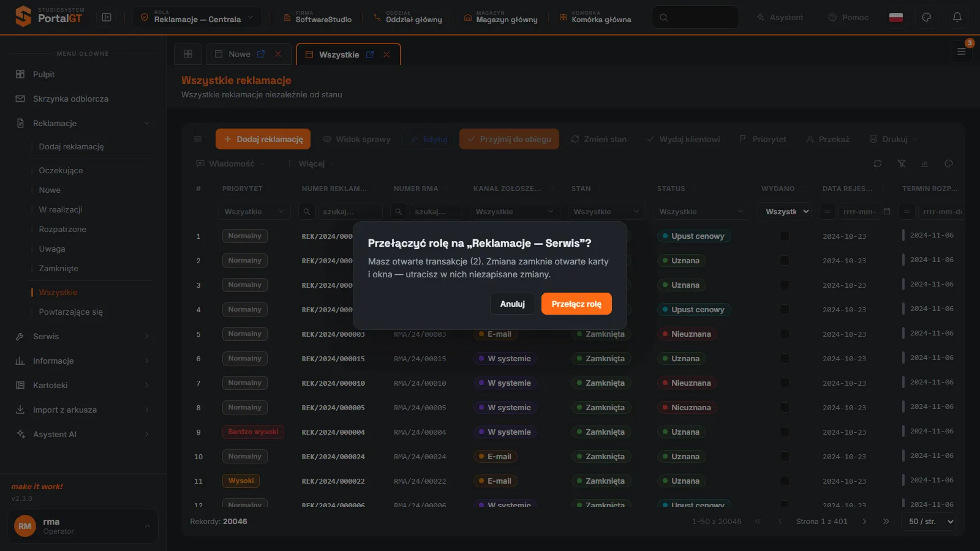The image size is (980, 551).
Task: Click Przełącz rolę button in dialog
Action: coord(576,304)
